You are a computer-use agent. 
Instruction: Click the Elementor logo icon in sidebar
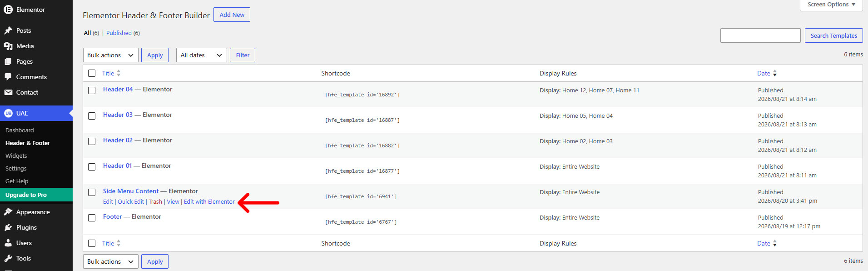click(8, 10)
